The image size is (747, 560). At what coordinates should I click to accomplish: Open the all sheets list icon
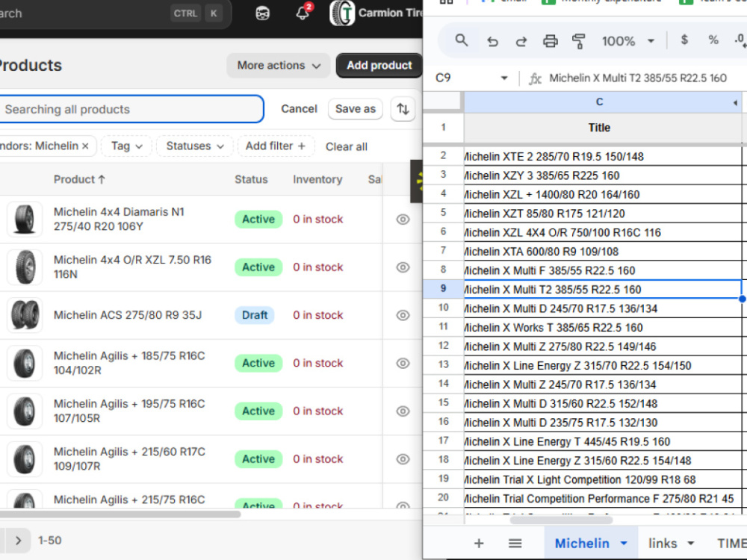click(x=515, y=544)
